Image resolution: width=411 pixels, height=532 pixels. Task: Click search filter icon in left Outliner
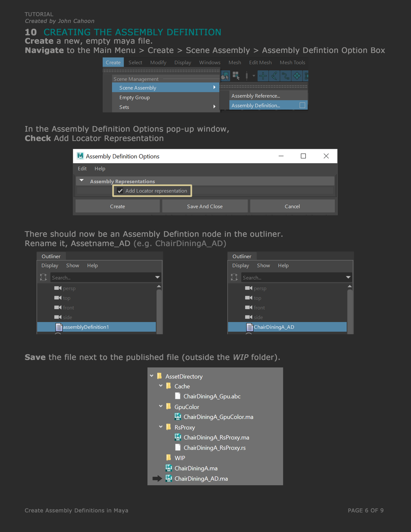pos(43,277)
